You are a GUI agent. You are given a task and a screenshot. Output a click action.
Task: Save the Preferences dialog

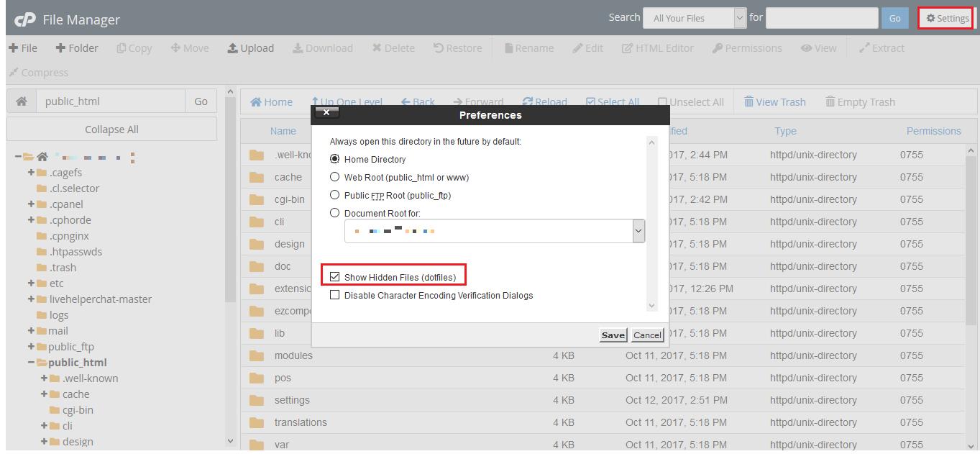coord(613,335)
